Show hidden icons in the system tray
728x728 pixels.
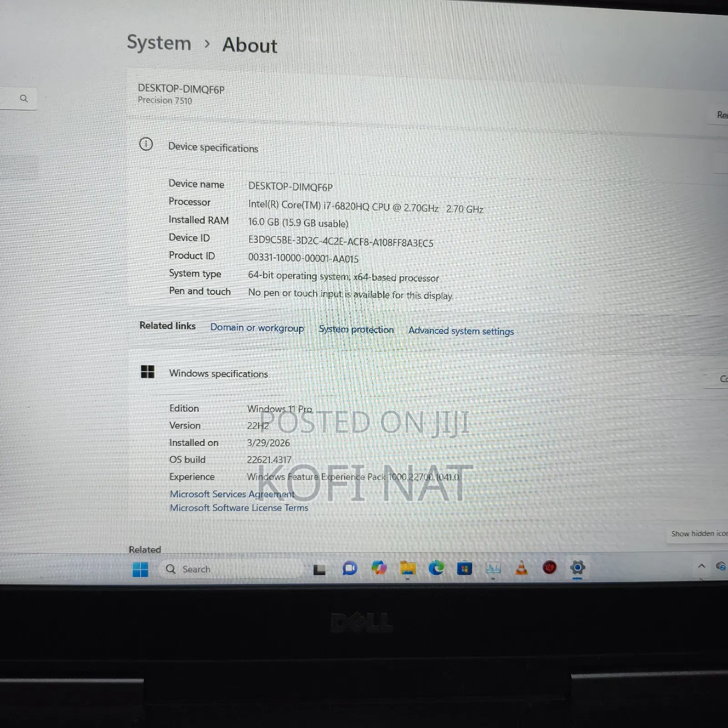pos(701,566)
